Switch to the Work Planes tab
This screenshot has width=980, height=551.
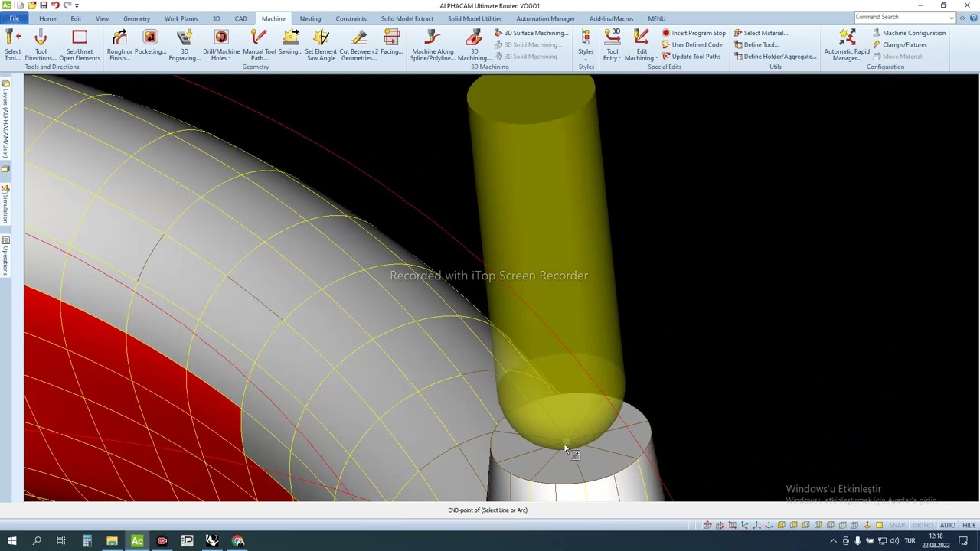pyautogui.click(x=181, y=18)
